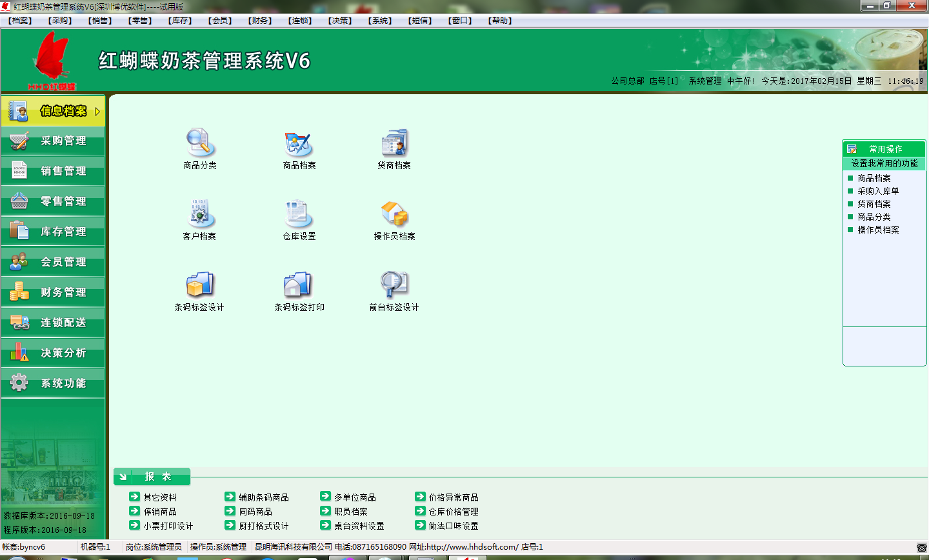Select the 财务管理 sidebar module
Screen dimensions: 929x560
pyautogui.click(x=53, y=292)
